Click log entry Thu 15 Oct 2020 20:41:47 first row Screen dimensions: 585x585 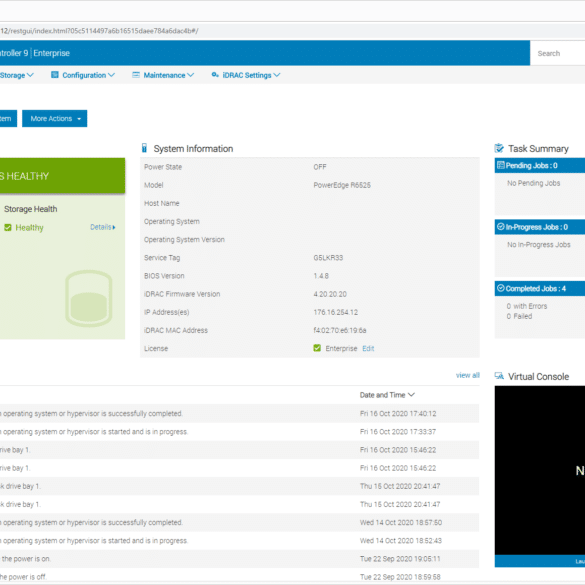pyautogui.click(x=240, y=486)
